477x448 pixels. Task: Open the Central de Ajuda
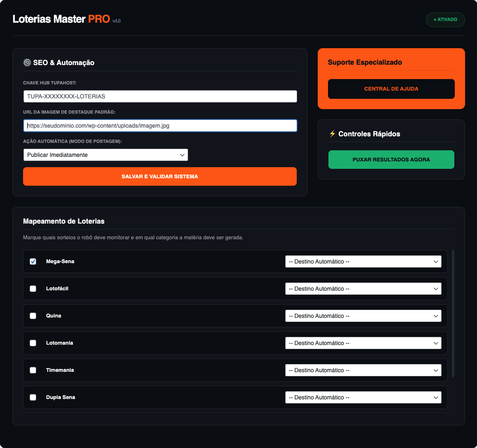pos(391,89)
